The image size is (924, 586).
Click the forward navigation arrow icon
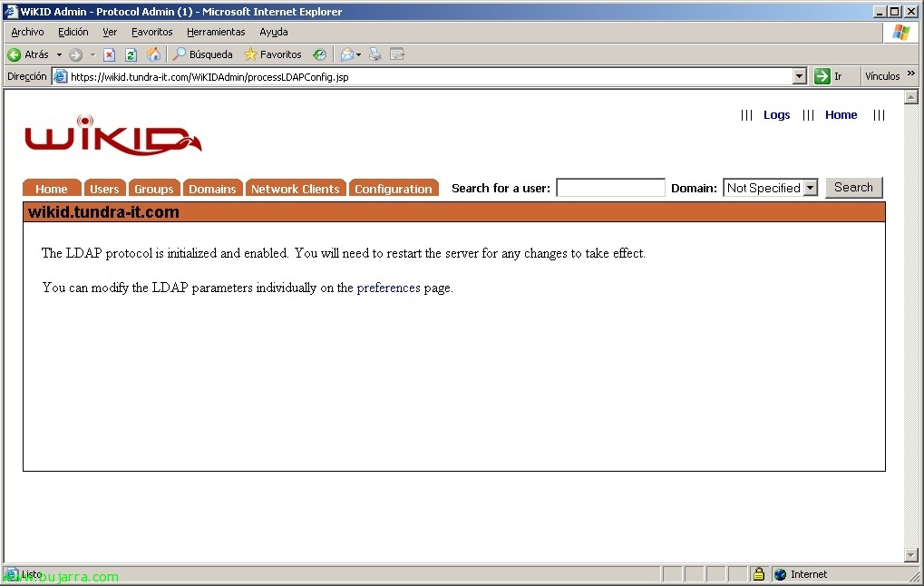click(x=75, y=54)
